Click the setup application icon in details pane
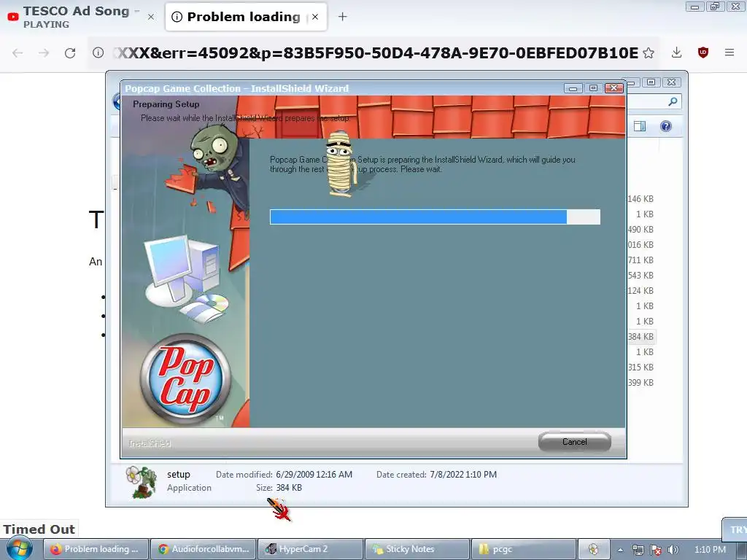This screenshot has height=560, width=747. click(141, 482)
